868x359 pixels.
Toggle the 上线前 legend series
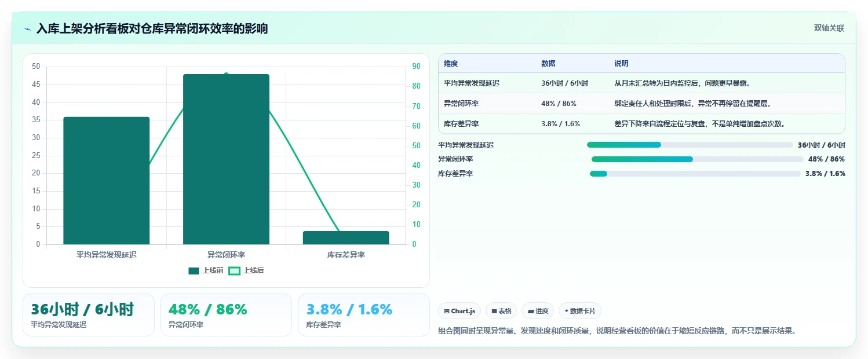[206, 270]
